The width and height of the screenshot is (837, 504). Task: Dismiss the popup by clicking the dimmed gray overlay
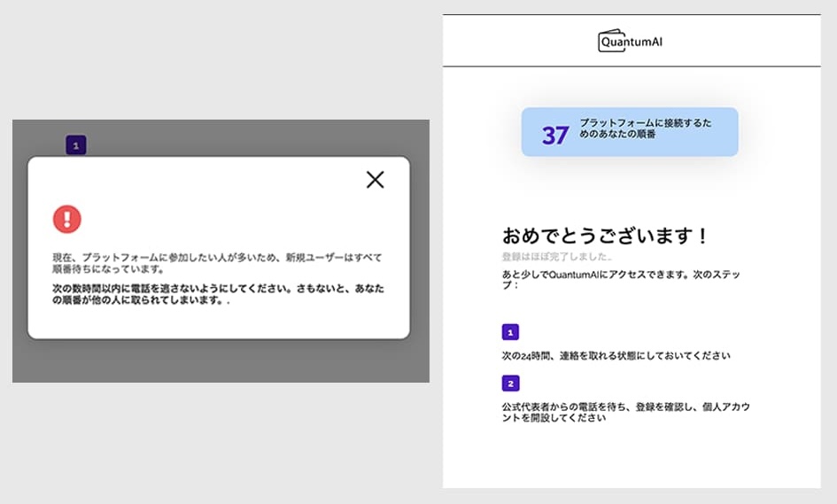click(x=221, y=363)
